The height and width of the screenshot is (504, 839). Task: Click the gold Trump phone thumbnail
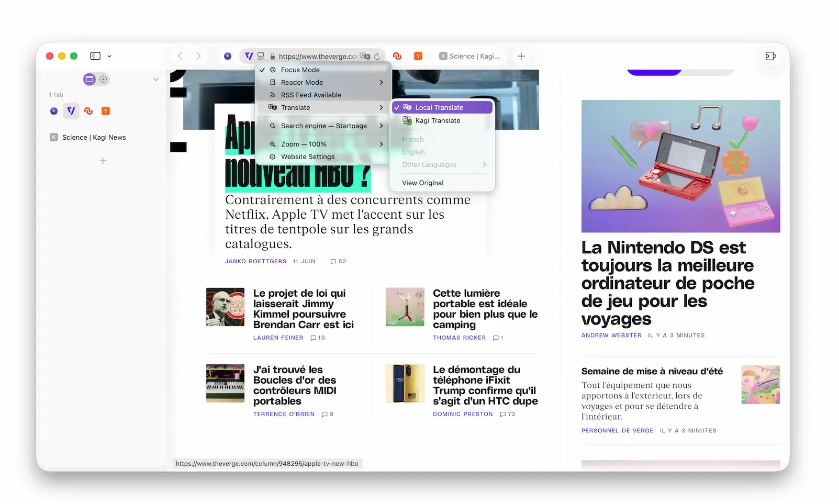[405, 383]
